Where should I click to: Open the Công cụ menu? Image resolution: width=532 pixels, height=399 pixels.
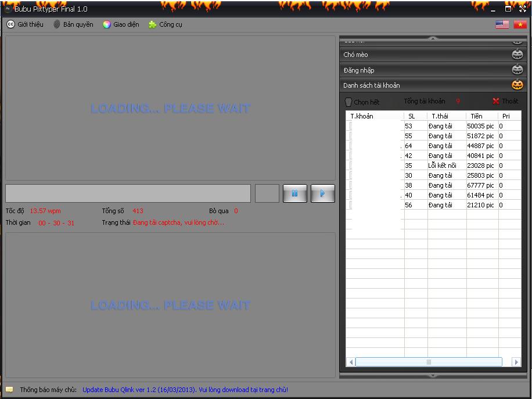[165, 24]
